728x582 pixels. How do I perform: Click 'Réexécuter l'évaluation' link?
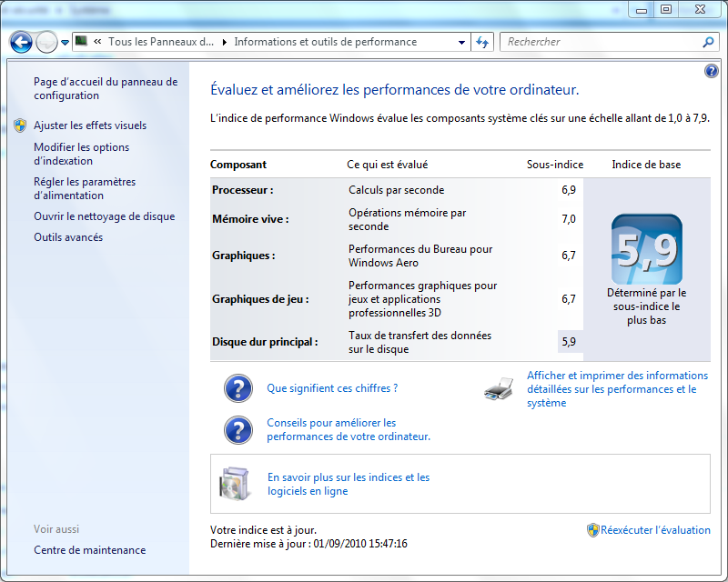click(655, 530)
